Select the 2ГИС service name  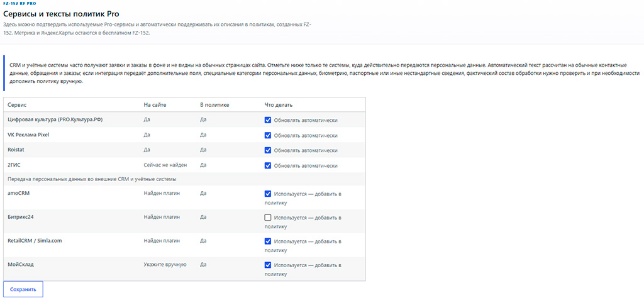pyautogui.click(x=14, y=165)
